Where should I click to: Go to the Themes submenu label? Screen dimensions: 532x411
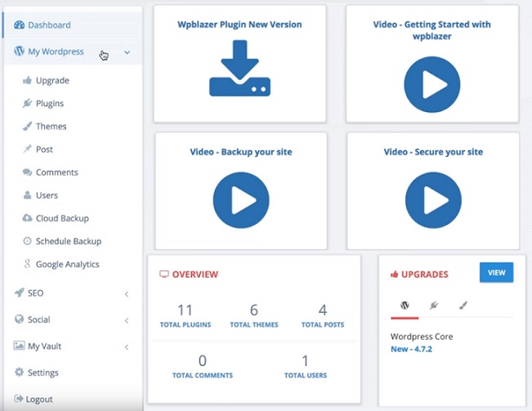coord(51,126)
